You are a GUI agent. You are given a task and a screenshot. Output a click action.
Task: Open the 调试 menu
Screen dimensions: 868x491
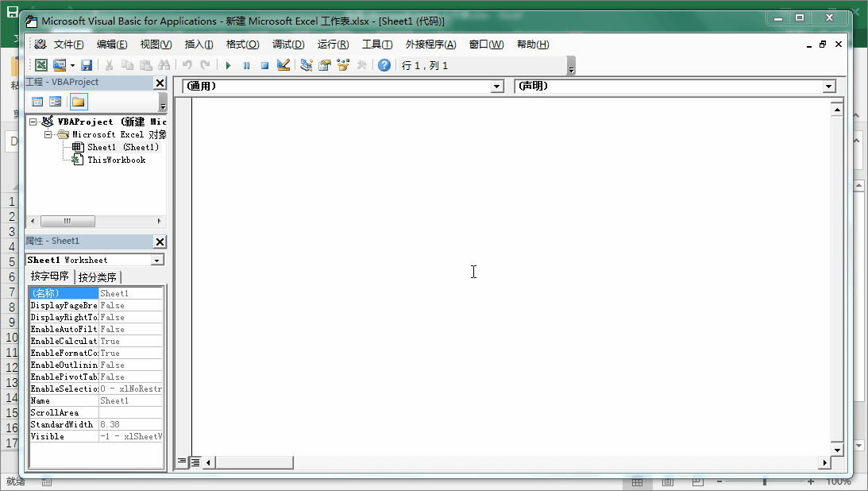pyautogui.click(x=288, y=44)
